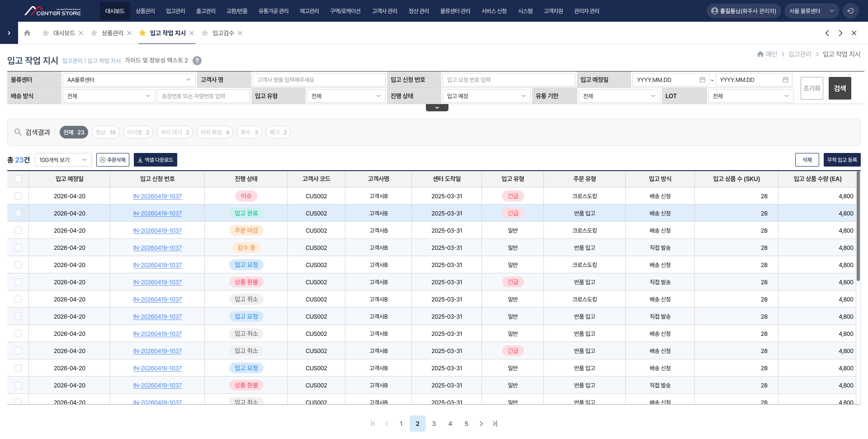Toggle favorite star on 입고검수 tab
The width and height of the screenshot is (868, 439).
pos(205,33)
